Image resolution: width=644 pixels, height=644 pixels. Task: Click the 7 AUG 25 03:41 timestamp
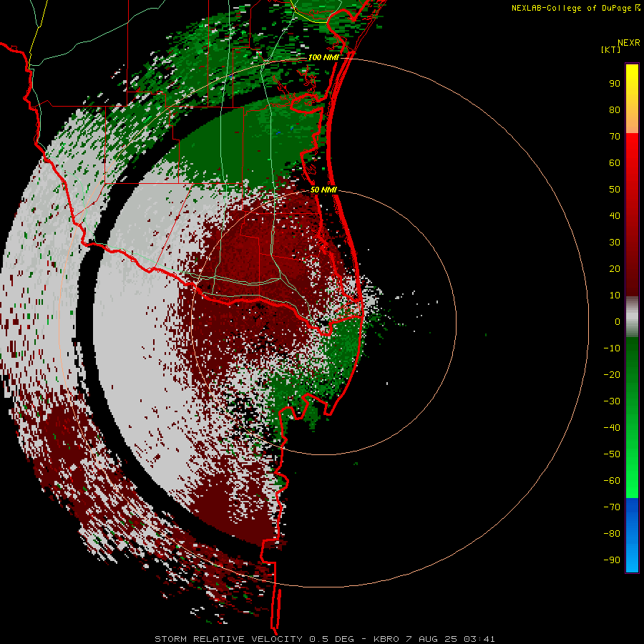(x=450, y=639)
